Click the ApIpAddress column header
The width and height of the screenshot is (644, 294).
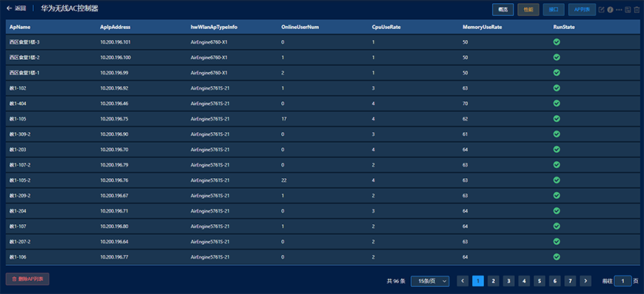click(115, 27)
